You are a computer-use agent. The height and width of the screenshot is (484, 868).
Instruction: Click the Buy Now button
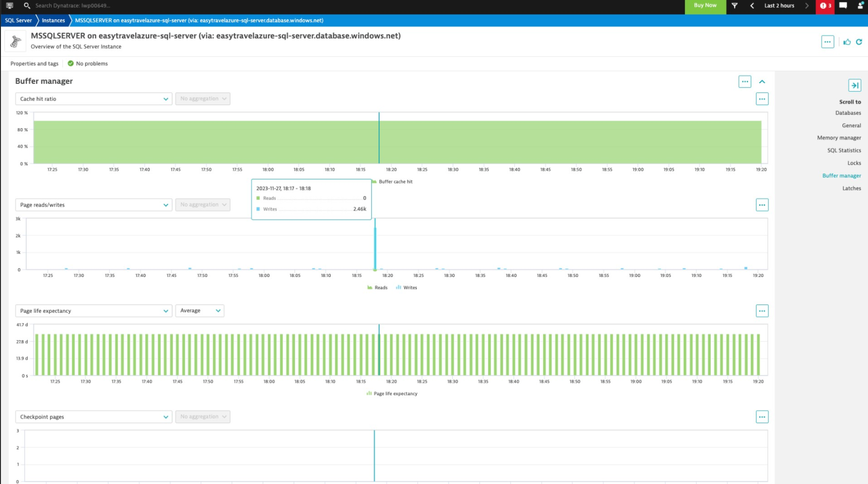705,6
